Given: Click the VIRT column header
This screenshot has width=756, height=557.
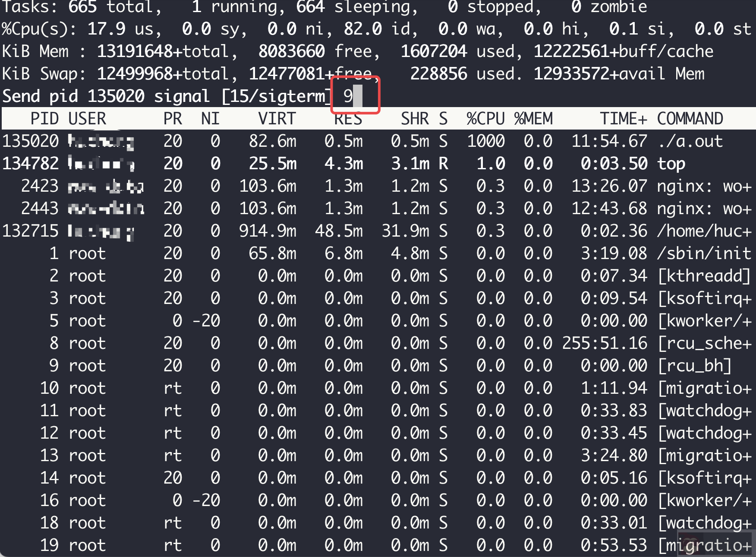Looking at the screenshot, I should (277, 118).
